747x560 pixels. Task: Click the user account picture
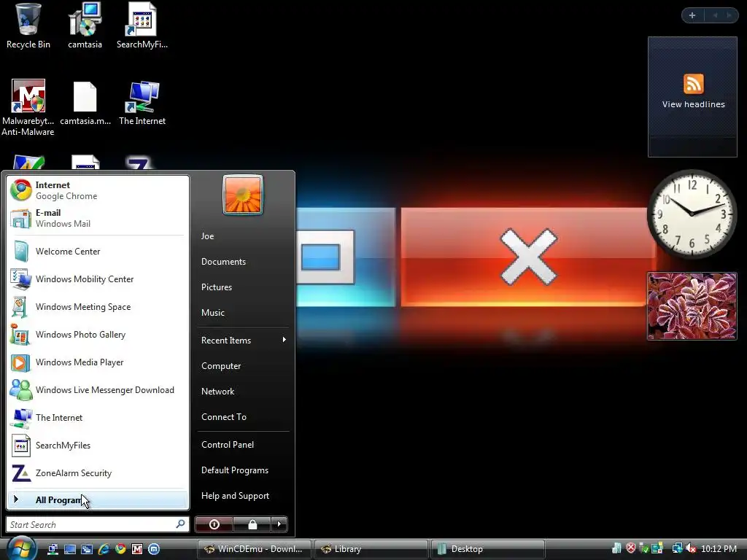(242, 195)
